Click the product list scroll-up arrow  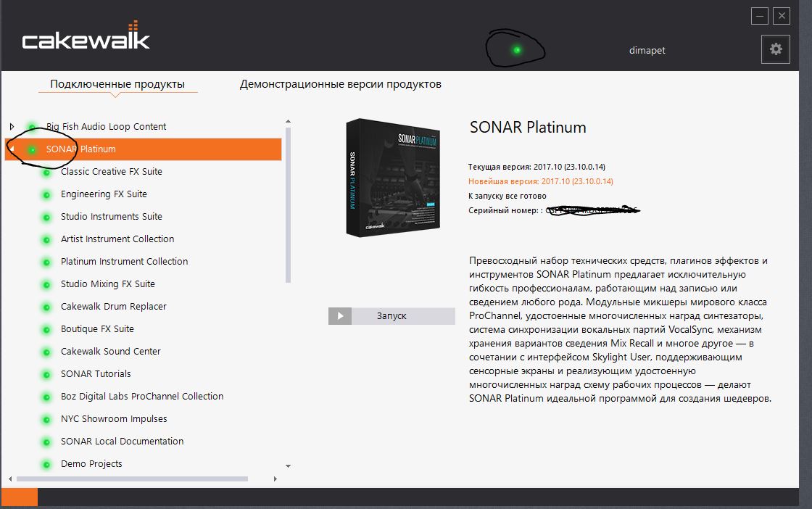289,121
